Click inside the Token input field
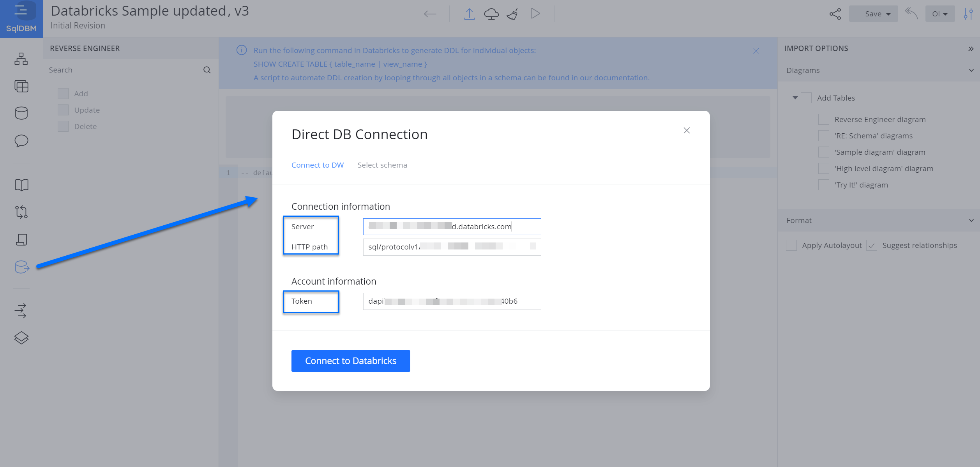Image resolution: width=980 pixels, height=467 pixels. [452, 301]
